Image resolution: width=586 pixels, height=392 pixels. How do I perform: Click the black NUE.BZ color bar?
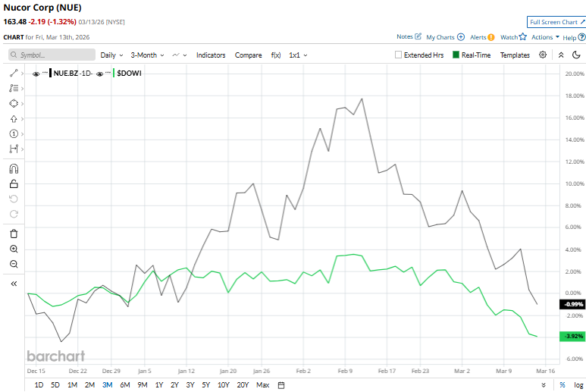[51, 74]
